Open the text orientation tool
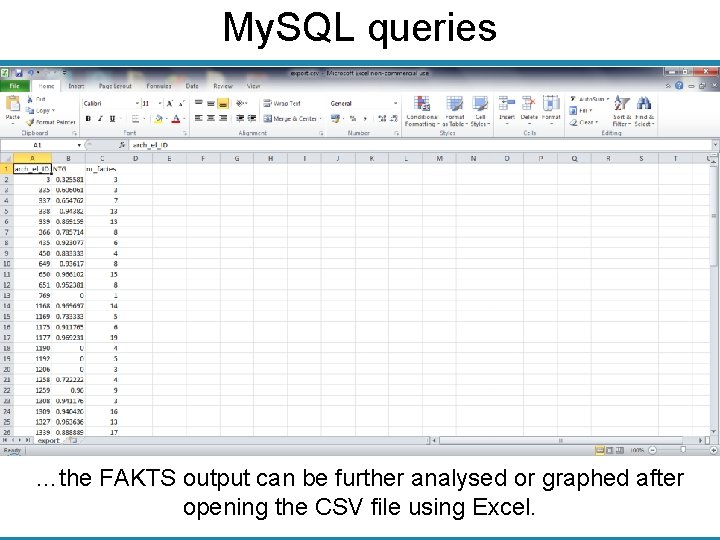This screenshot has width=720, height=540. [242, 104]
